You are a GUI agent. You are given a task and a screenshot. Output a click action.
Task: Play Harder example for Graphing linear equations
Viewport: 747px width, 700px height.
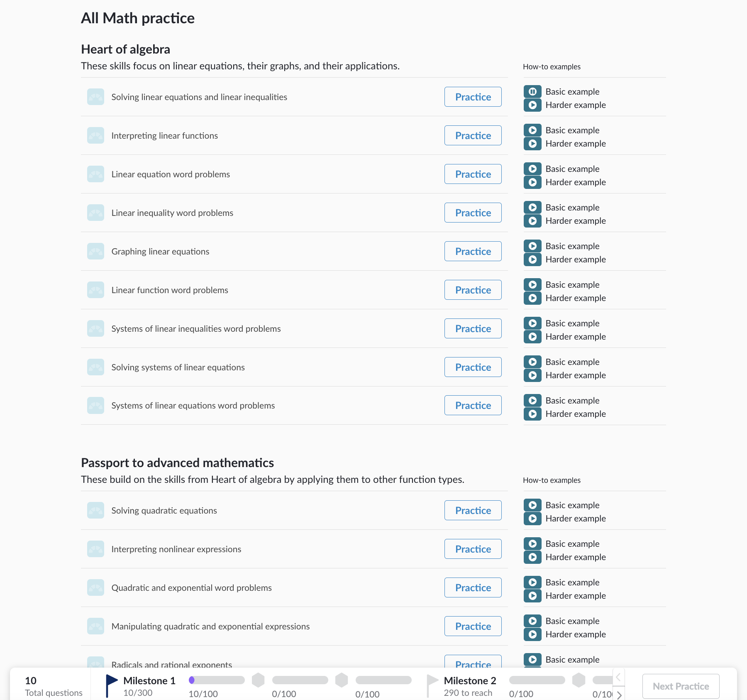point(532,259)
